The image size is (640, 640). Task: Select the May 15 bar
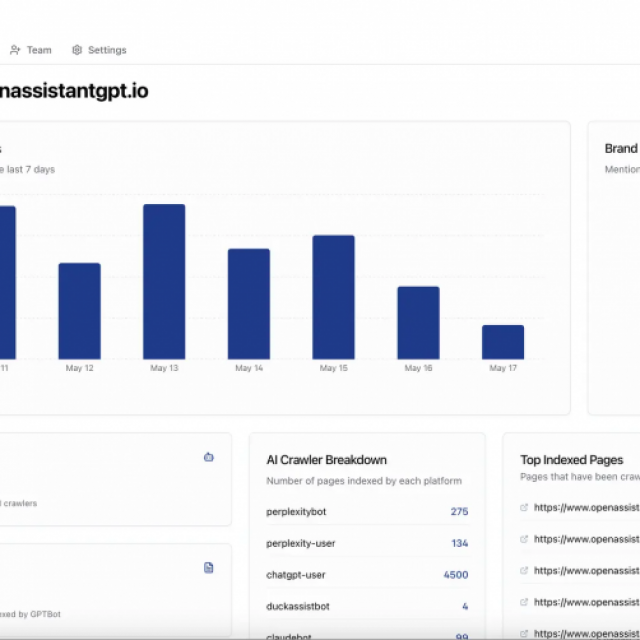click(333, 297)
